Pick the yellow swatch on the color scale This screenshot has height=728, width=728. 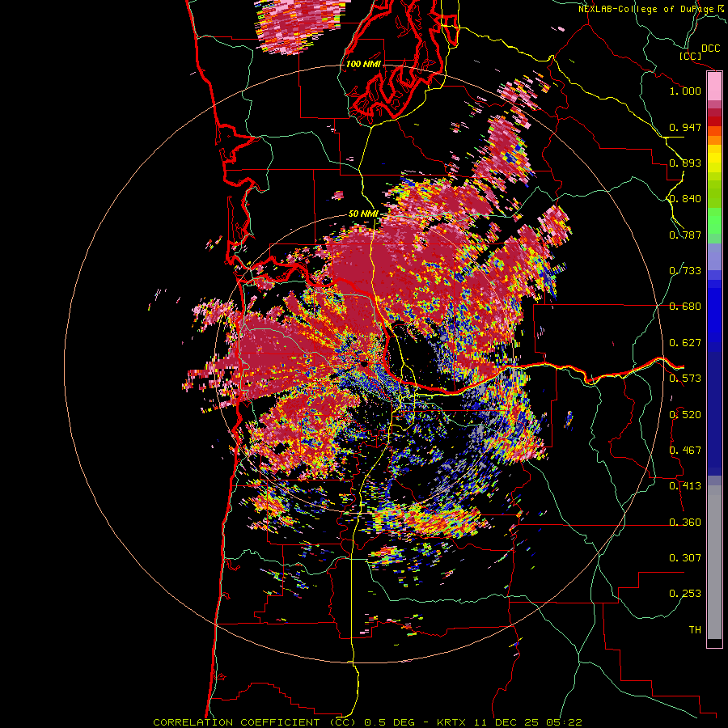pos(714,159)
